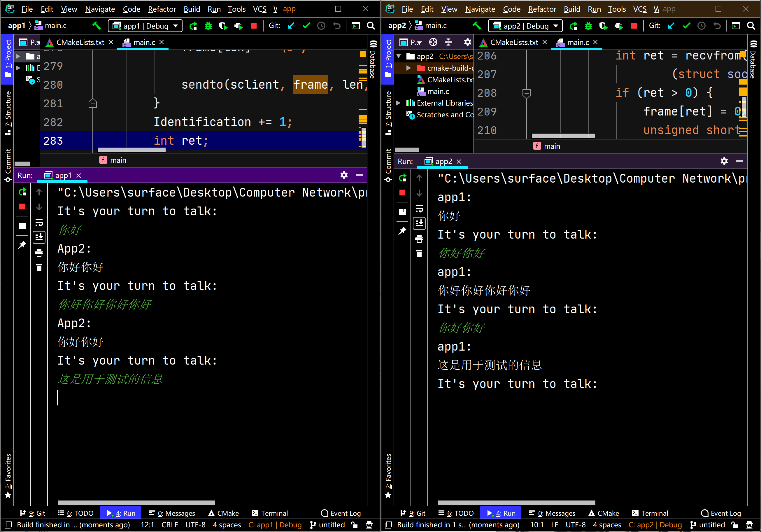Image resolution: width=761 pixels, height=532 pixels.
Task: Click Git update project arrow in app2
Action: click(x=671, y=26)
